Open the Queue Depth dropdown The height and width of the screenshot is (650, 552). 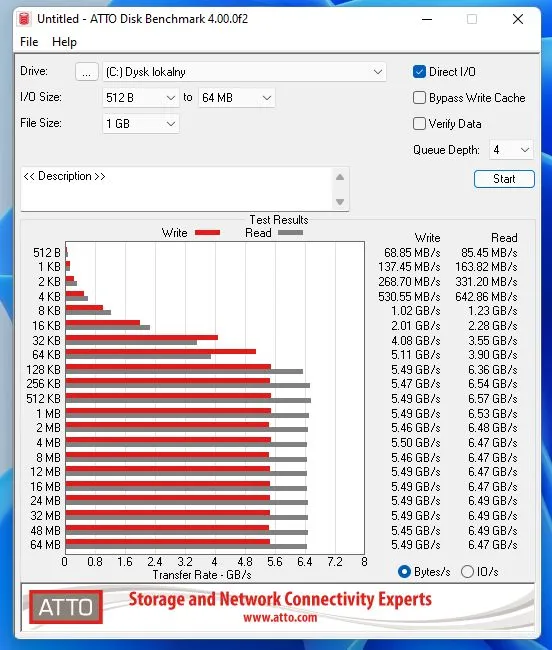(x=511, y=150)
